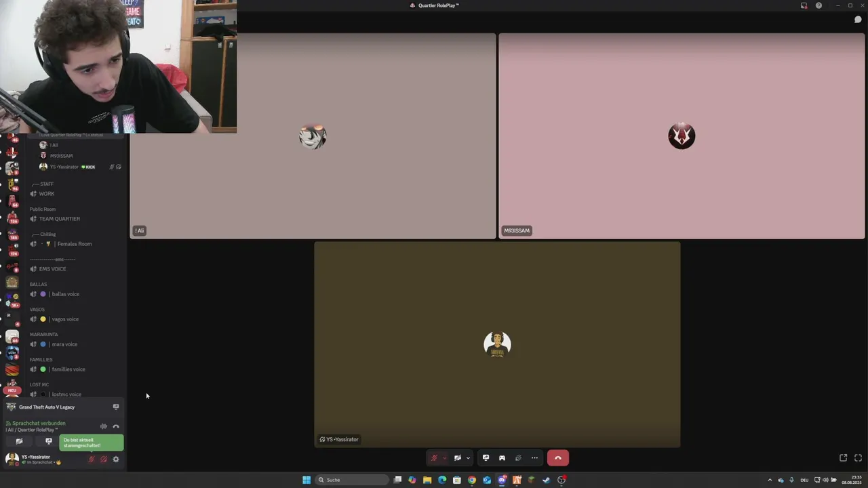Open YS Yassirator user profile avatar

pyautogui.click(x=12, y=459)
